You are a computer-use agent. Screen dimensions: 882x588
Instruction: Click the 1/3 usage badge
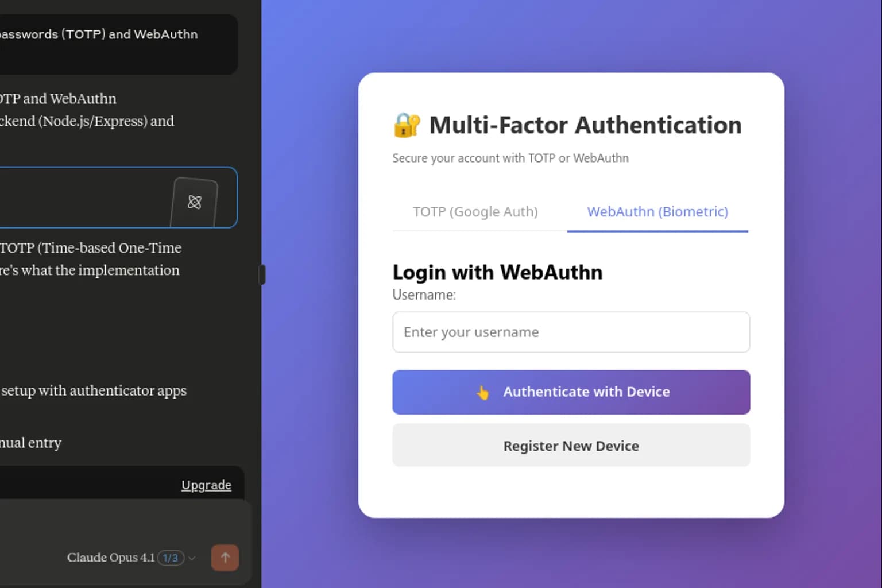tap(171, 558)
